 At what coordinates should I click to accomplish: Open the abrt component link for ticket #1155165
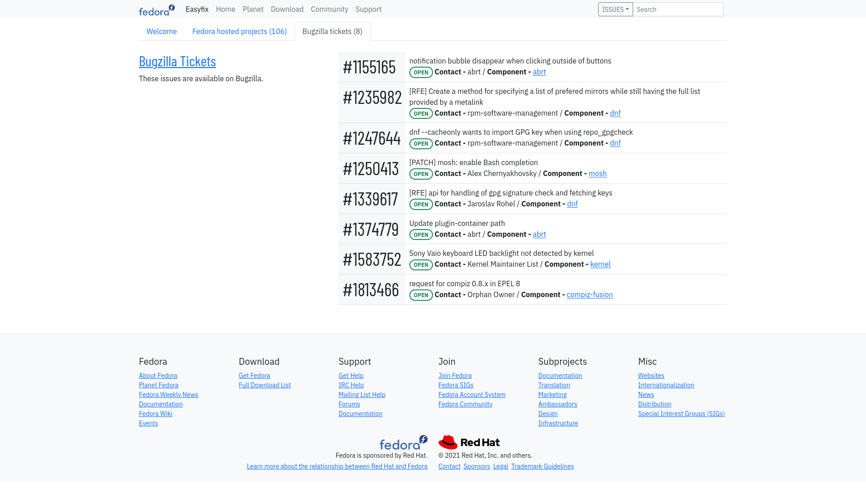539,72
